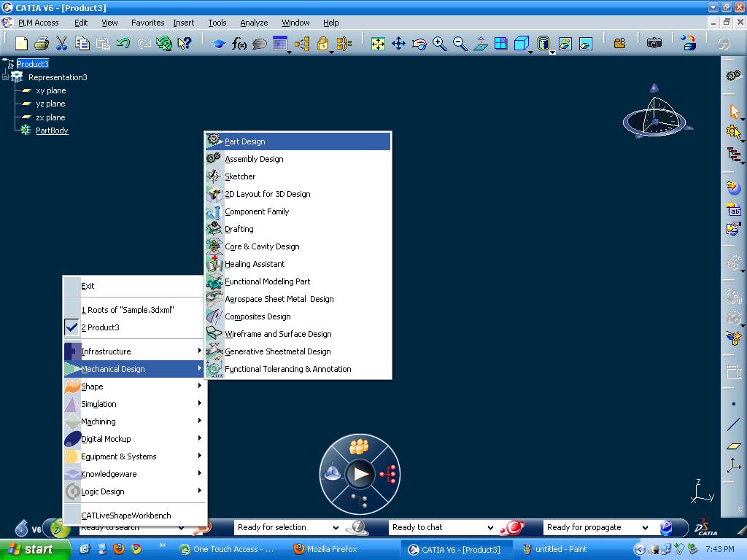The height and width of the screenshot is (560, 747).
Task: Select the Cut scissors icon
Action: [x=61, y=43]
